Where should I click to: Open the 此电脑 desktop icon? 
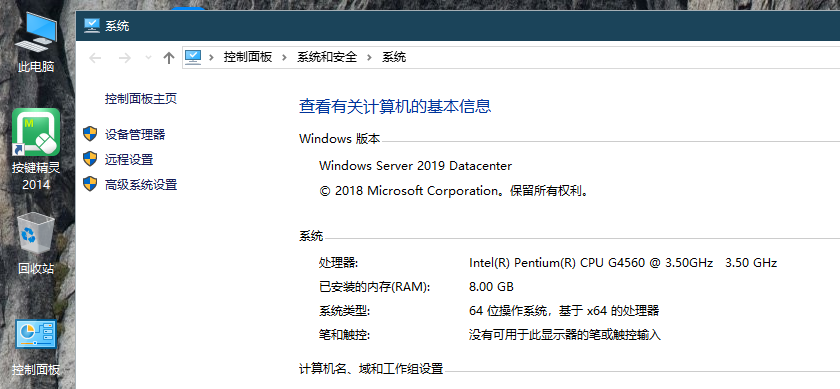(x=36, y=43)
